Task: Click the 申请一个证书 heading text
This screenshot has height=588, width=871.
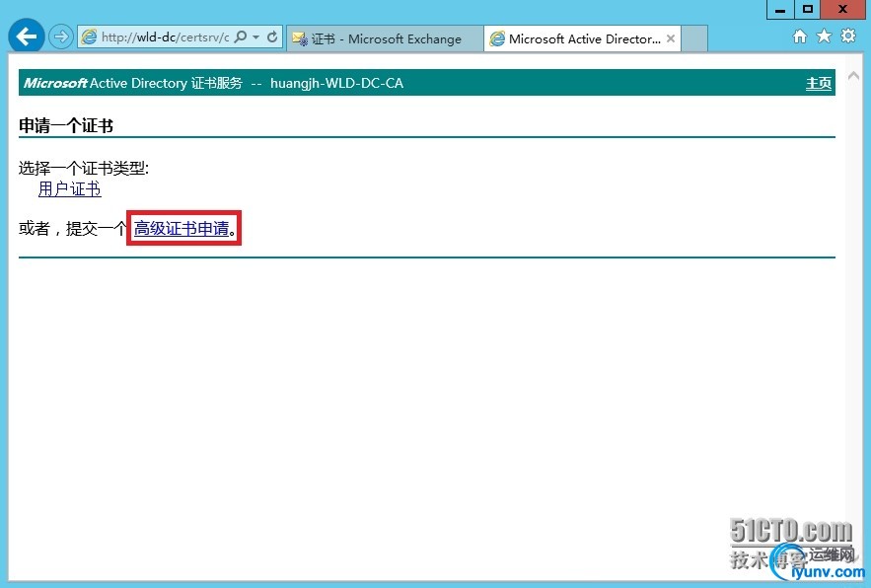Action: click(x=66, y=125)
